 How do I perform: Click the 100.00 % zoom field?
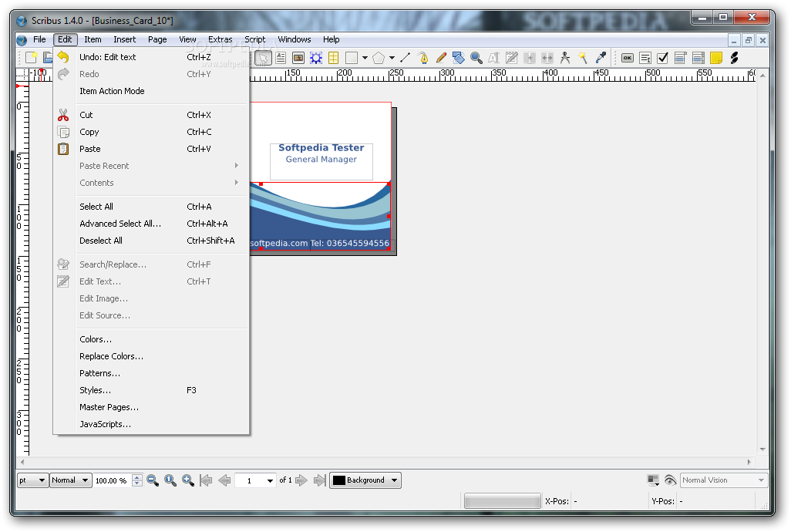tap(112, 480)
